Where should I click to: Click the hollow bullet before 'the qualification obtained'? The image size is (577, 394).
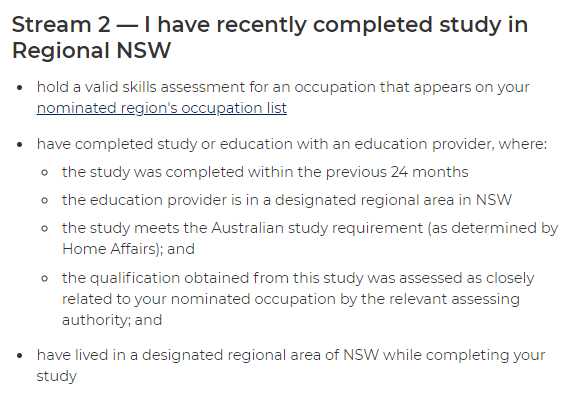point(45,278)
